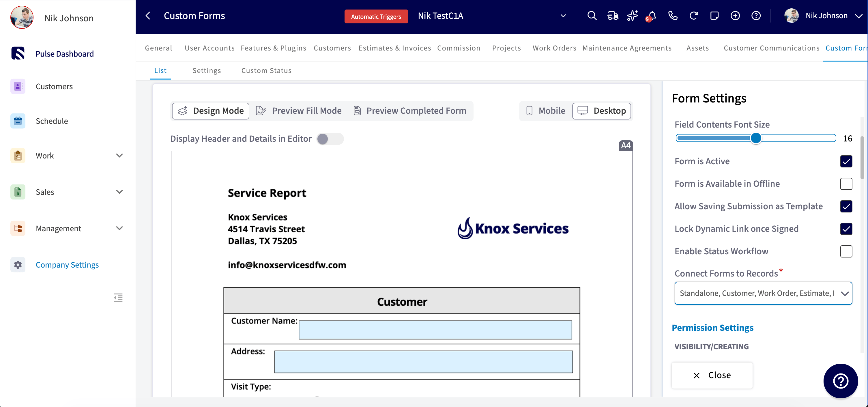This screenshot has width=868, height=407.
Task: Open the User Accounts tab
Action: [x=209, y=48]
